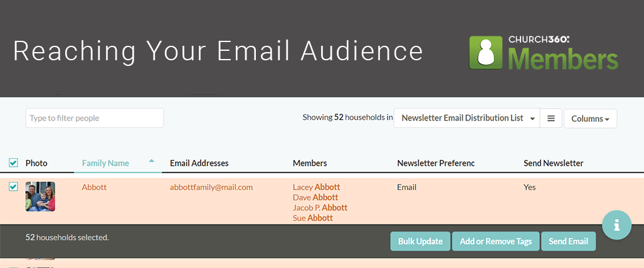Image resolution: width=644 pixels, height=268 pixels.
Task: Expand the Columns dropdown
Action: [x=590, y=119]
